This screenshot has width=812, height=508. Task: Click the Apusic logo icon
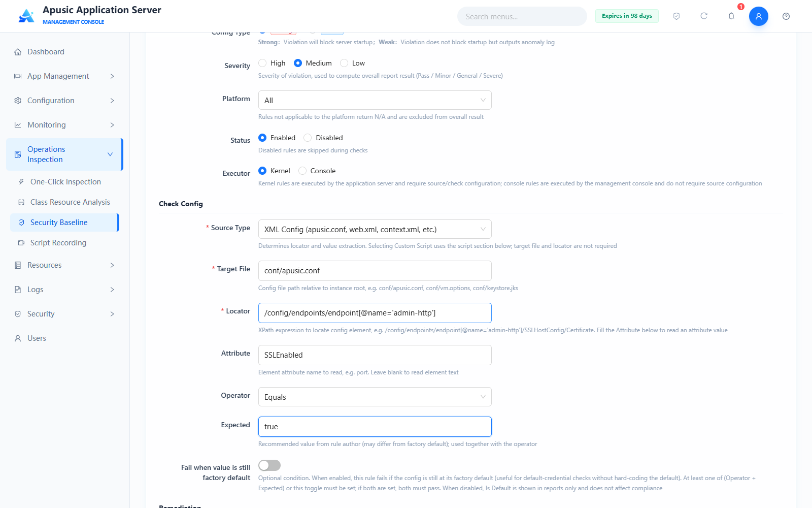26,16
